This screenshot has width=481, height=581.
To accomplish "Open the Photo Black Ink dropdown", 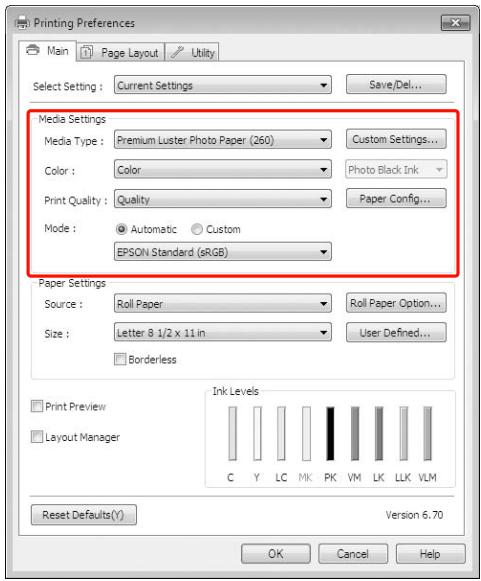I will [x=396, y=169].
